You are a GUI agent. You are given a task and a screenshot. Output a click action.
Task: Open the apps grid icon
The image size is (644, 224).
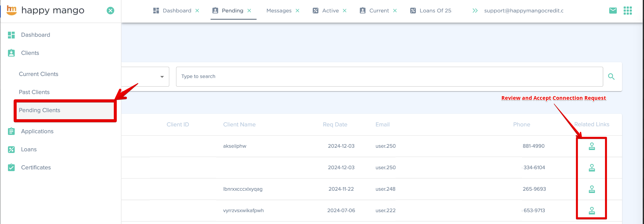[x=628, y=10]
